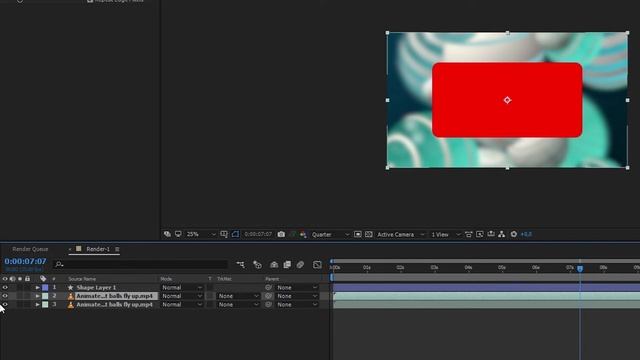Click the Source Name column header

point(82,279)
